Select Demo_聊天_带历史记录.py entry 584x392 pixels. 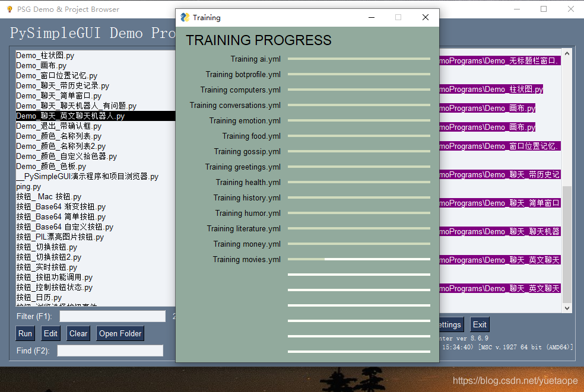(96, 85)
